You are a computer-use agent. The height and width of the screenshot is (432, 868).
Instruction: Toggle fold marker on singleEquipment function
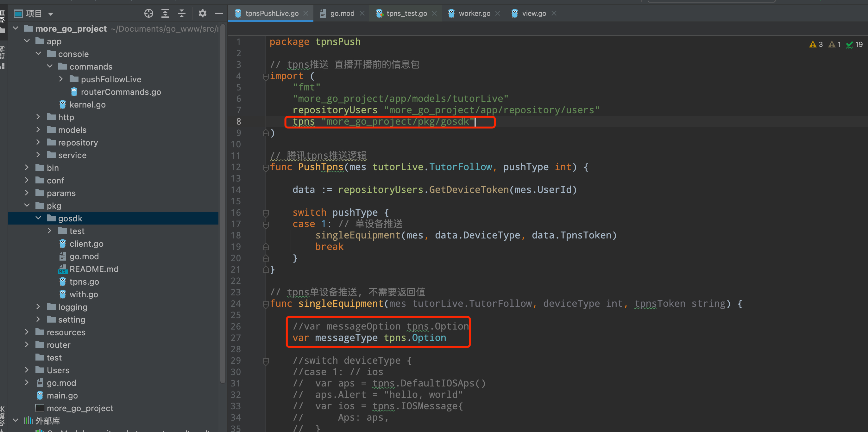click(x=266, y=304)
